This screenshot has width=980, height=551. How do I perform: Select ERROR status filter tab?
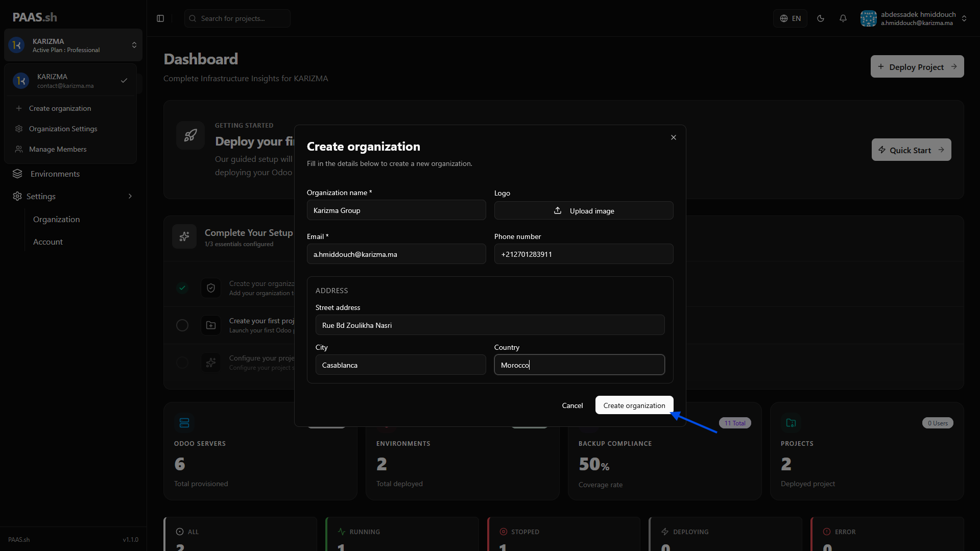(x=888, y=534)
